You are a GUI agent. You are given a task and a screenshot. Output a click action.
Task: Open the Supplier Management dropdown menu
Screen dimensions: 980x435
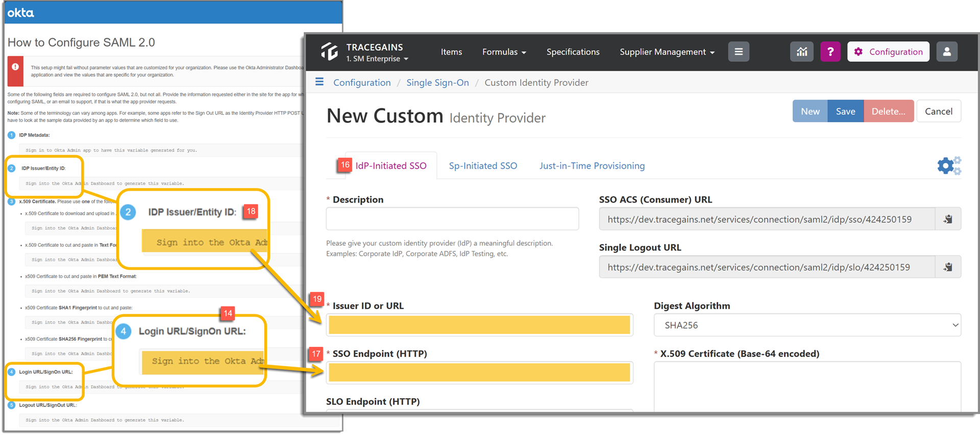(667, 52)
